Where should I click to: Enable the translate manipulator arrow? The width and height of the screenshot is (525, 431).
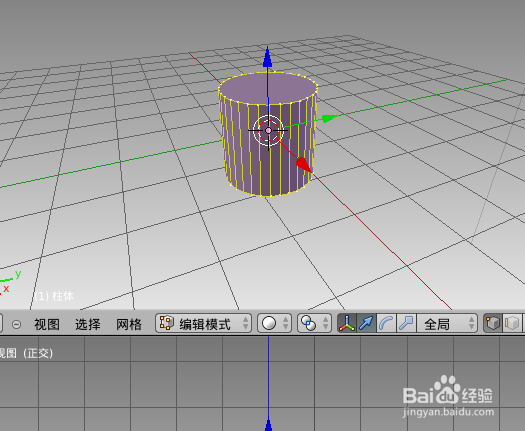pos(367,323)
